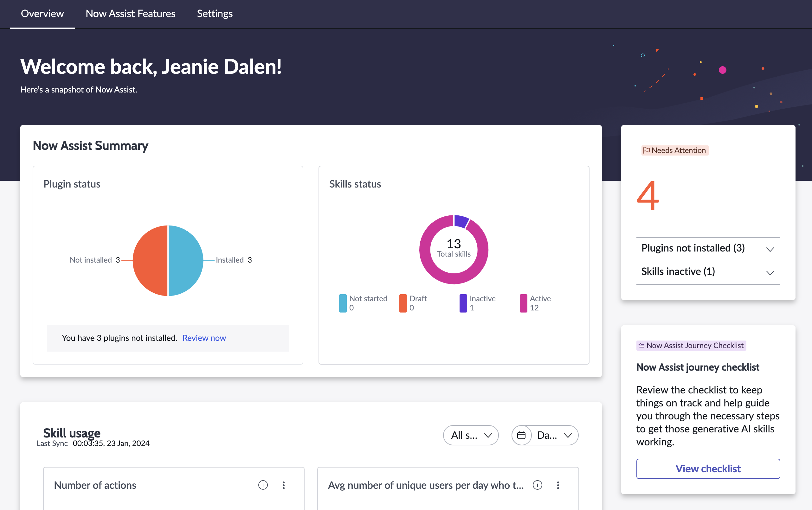Expand Plugins not installed (3) section
This screenshot has width=812, height=510.
pyautogui.click(x=708, y=249)
